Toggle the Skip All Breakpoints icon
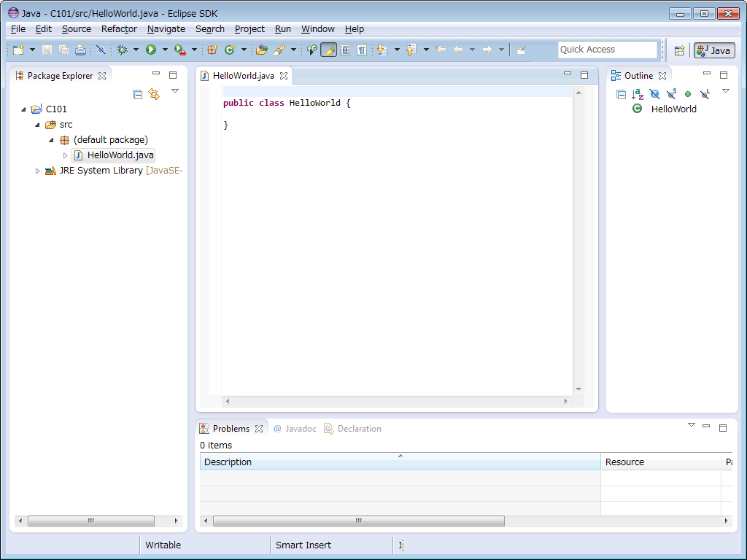This screenshot has width=747, height=560. (x=101, y=50)
